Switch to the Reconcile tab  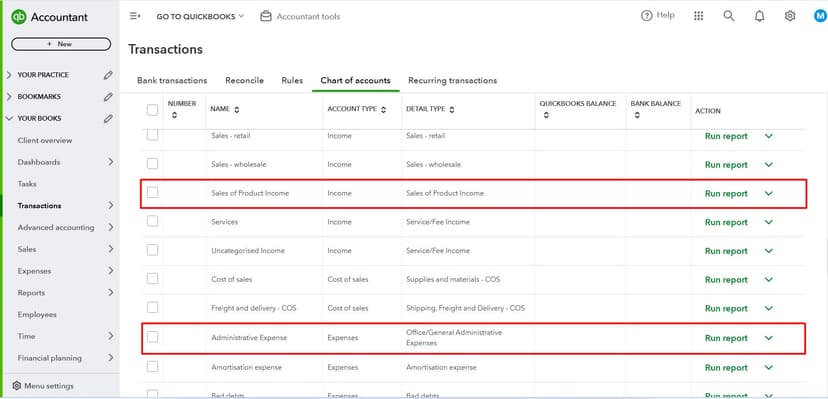244,81
